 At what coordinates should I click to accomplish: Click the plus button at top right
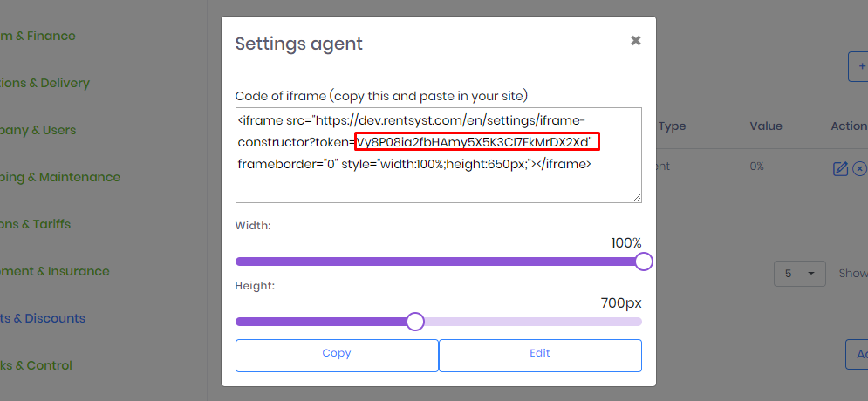[858, 67]
